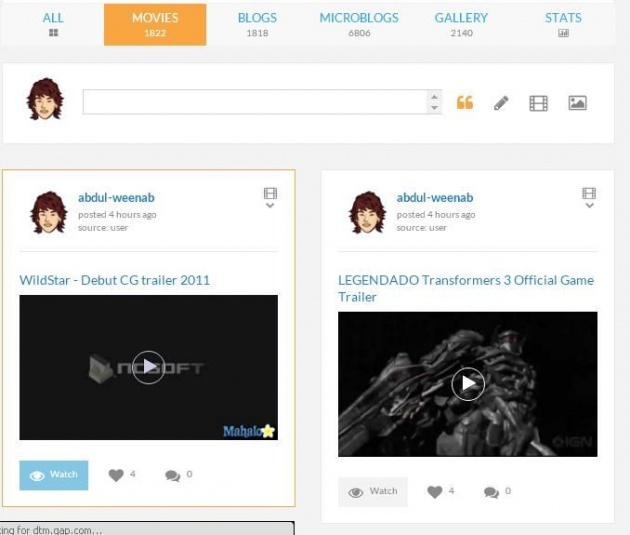The width and height of the screenshot is (630, 535).
Task: Play the Transformers 3 trailer video
Action: [x=468, y=384]
